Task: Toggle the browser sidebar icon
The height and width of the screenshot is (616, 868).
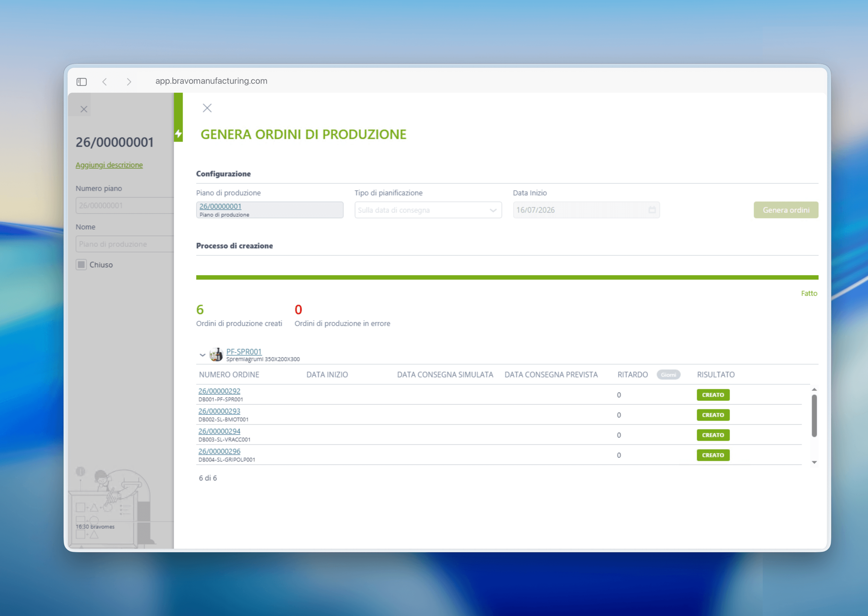Action: click(82, 82)
